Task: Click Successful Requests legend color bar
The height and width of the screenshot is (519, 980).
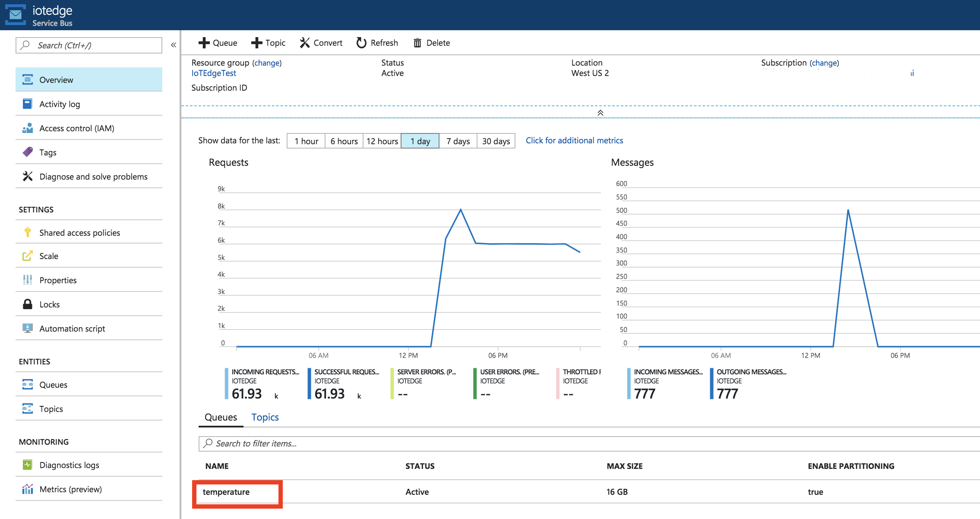Action: click(309, 383)
